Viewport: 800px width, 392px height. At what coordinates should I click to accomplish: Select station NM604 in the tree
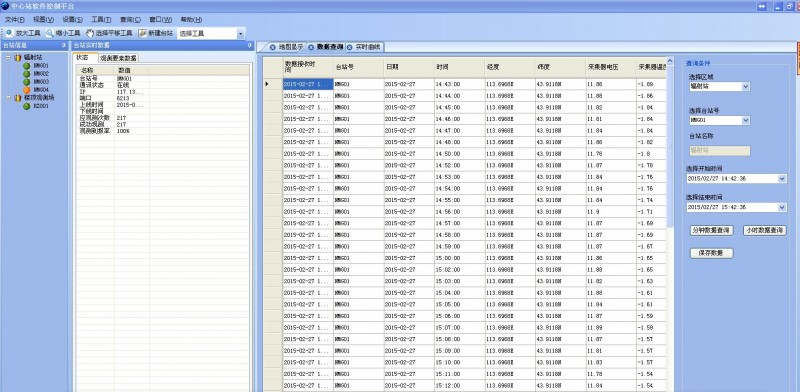click(41, 90)
